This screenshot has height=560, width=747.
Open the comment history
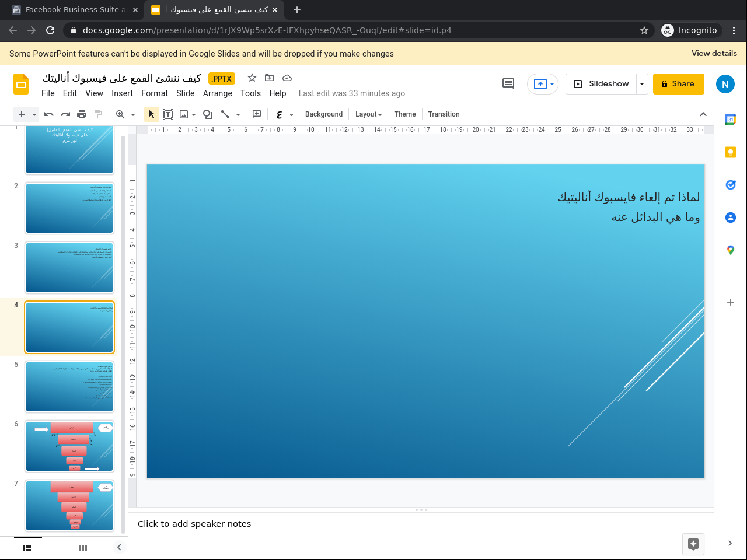pos(508,83)
